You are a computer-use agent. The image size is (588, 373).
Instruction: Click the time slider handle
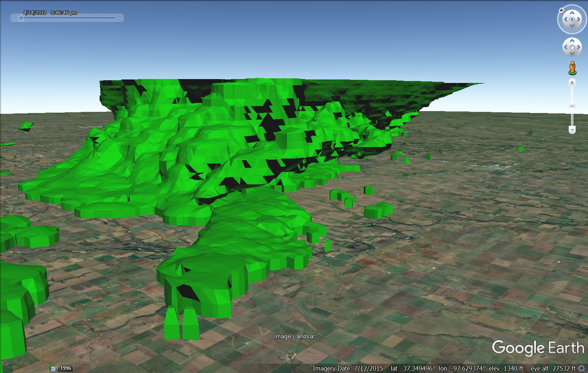pyautogui.click(x=21, y=18)
